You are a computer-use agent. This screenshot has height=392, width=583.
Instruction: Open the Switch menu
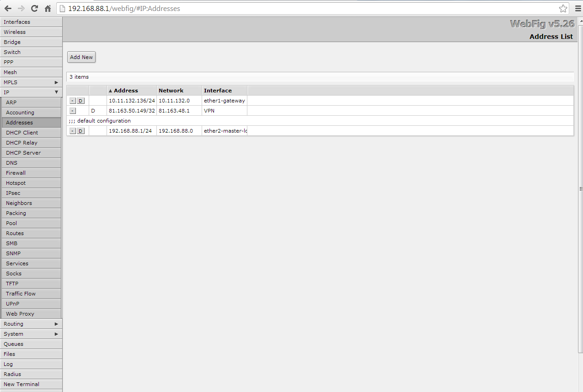coord(31,52)
